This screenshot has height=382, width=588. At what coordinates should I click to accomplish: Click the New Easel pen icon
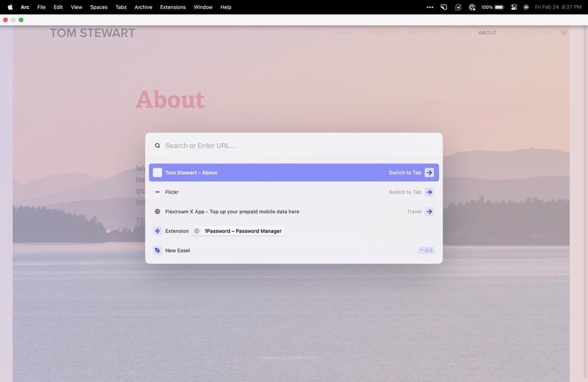(158, 250)
